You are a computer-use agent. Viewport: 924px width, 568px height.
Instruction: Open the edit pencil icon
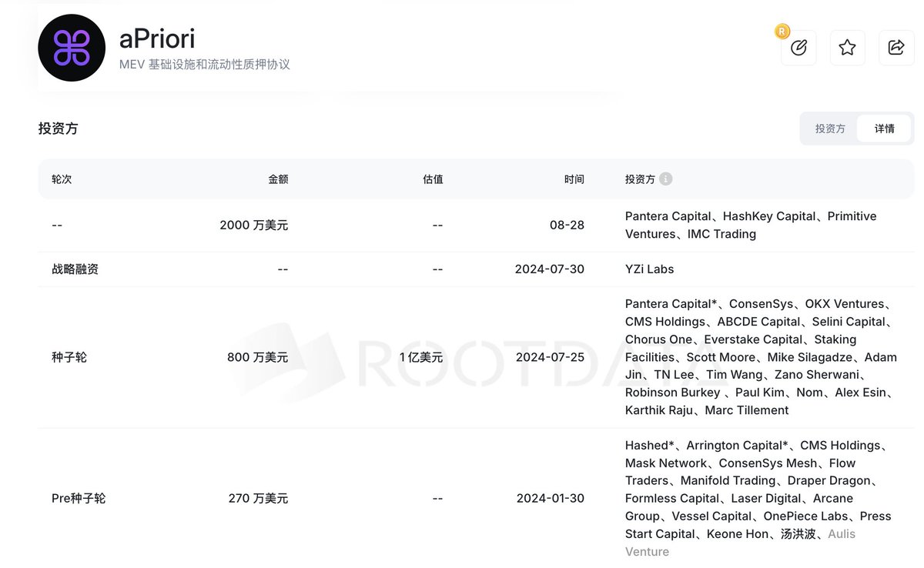pos(798,48)
